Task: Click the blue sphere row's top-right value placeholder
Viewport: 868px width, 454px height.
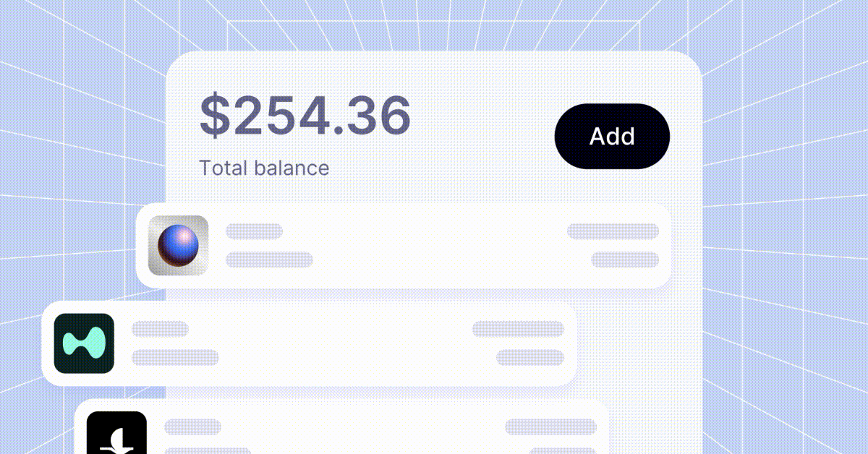Action: [x=613, y=231]
